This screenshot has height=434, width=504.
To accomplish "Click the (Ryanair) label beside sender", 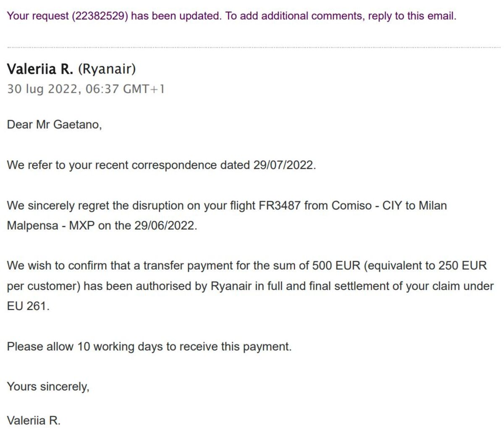I will [107, 69].
